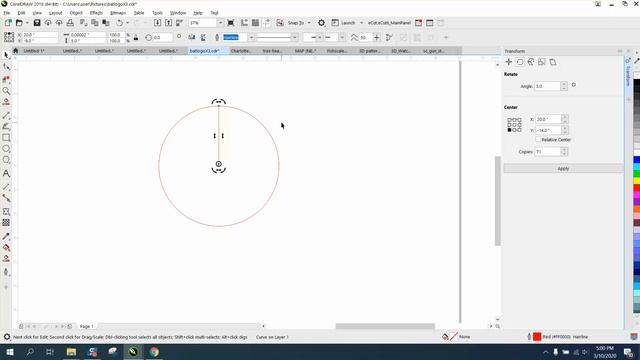
Task: Click the Save disk icon
Action: pos(37,23)
